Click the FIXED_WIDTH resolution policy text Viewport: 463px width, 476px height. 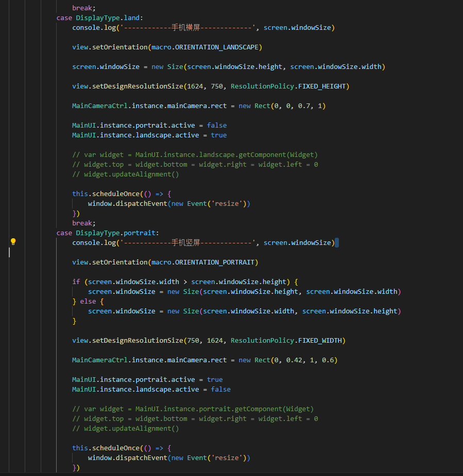click(x=321, y=340)
